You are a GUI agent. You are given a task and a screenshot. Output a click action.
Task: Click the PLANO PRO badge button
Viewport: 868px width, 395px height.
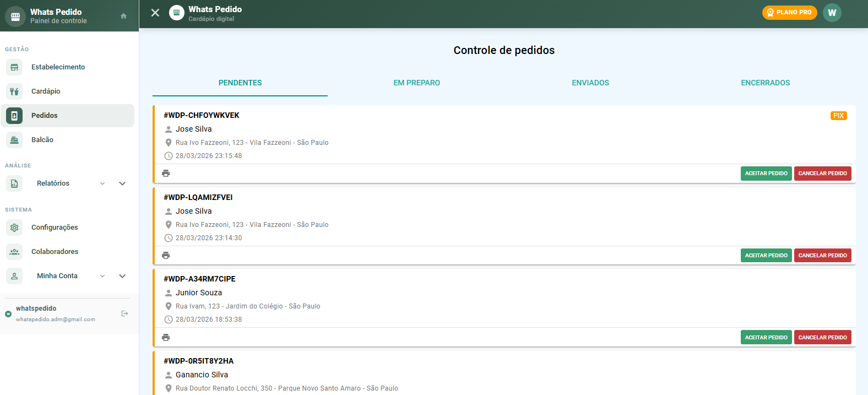point(790,13)
